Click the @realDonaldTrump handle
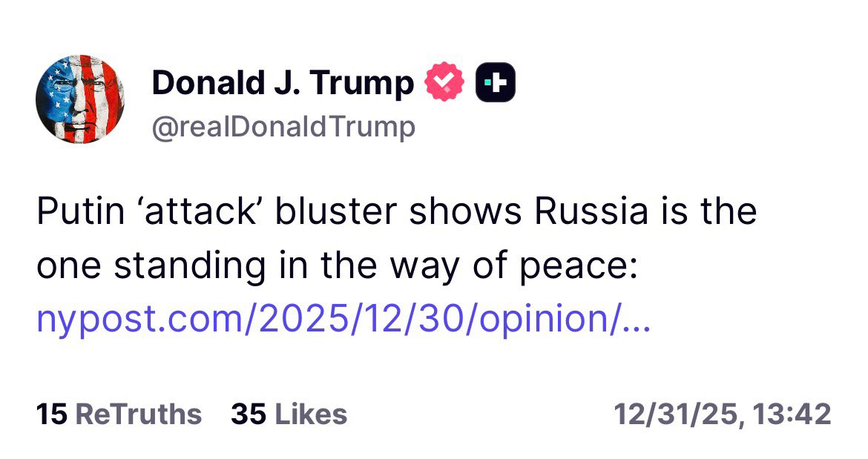The width and height of the screenshot is (868, 459). pos(283,128)
